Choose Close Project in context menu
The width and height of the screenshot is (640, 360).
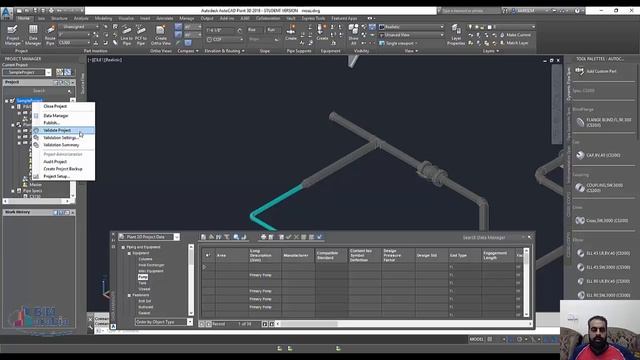(55, 106)
